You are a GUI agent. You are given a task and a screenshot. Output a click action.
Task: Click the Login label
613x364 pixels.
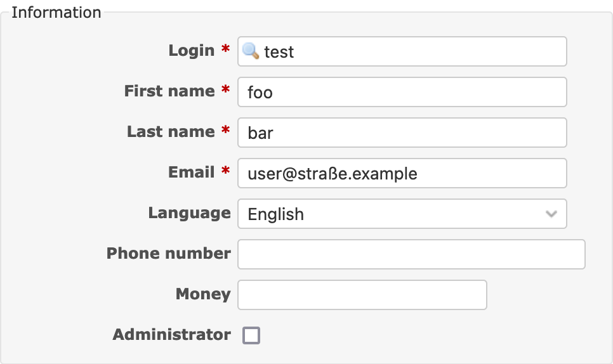tap(192, 51)
